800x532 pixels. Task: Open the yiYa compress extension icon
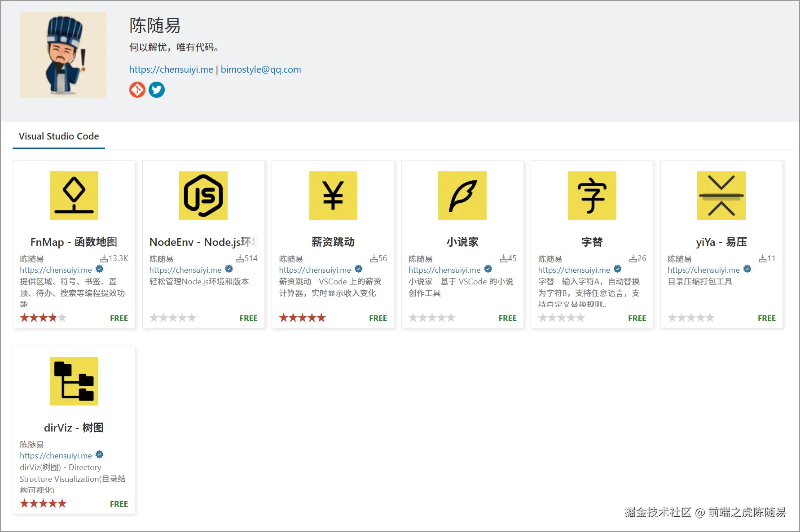click(x=721, y=196)
